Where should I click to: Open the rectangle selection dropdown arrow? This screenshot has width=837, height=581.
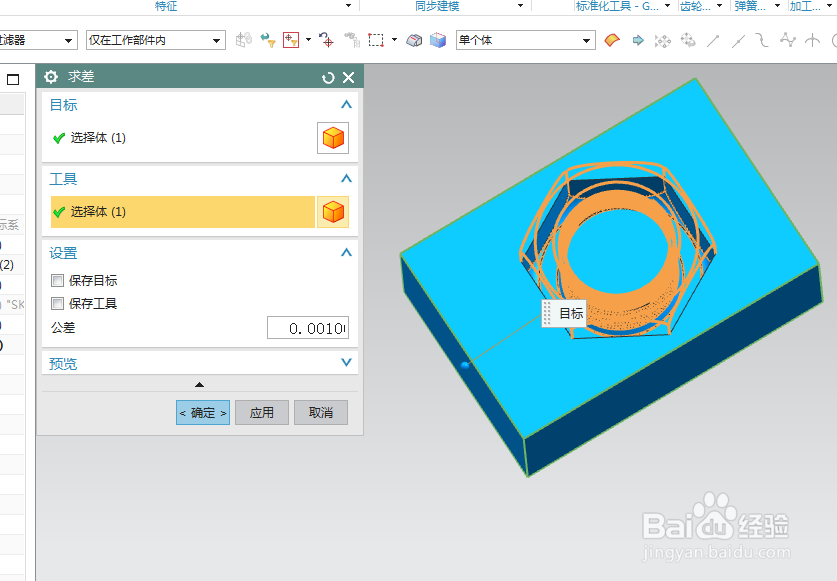coord(394,40)
